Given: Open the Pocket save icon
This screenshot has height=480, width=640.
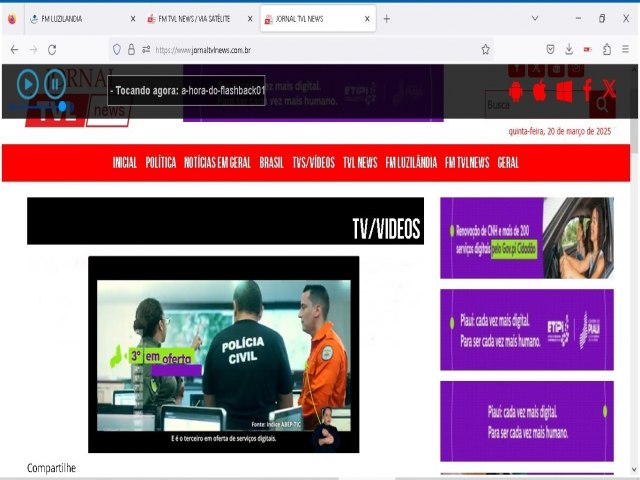Looking at the screenshot, I should pyautogui.click(x=550, y=50).
